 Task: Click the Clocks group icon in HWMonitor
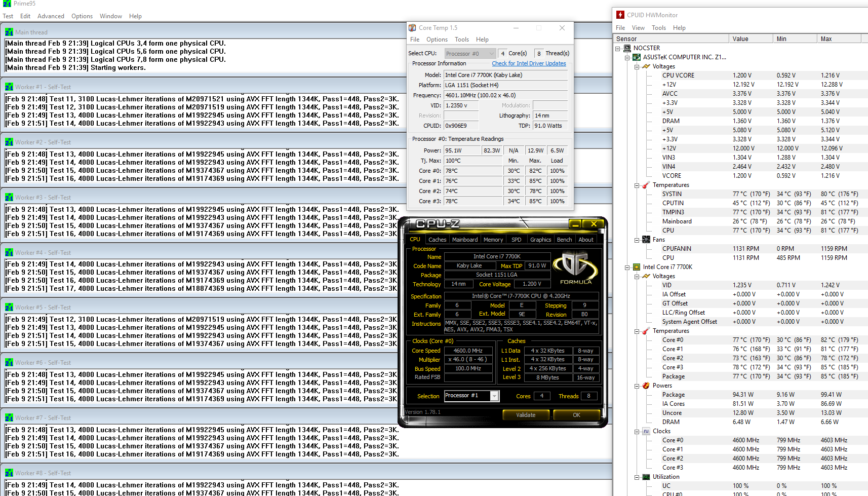point(646,431)
